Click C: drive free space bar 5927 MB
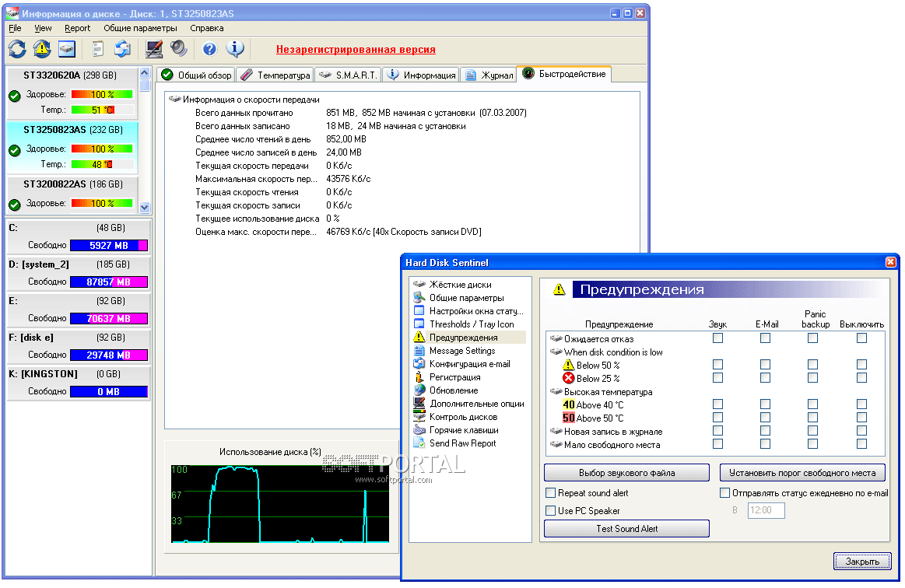 coord(108,246)
